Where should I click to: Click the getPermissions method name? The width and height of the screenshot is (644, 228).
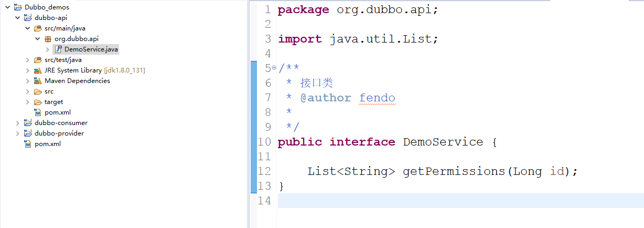454,171
